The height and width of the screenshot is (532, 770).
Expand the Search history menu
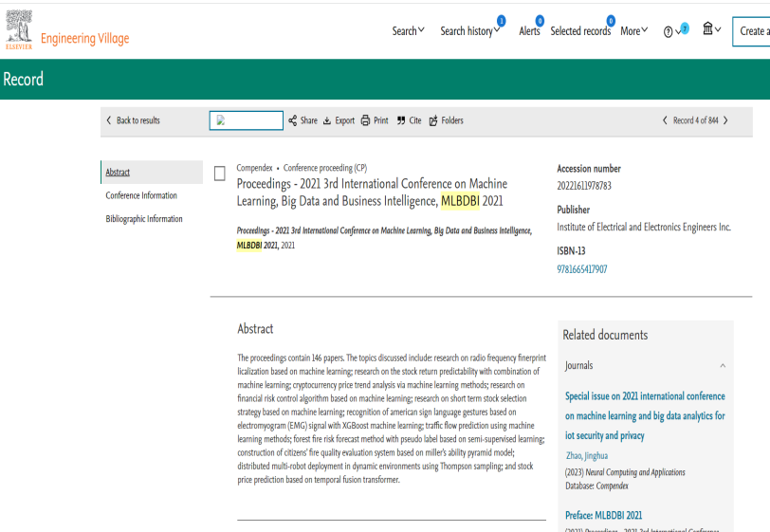[469, 31]
